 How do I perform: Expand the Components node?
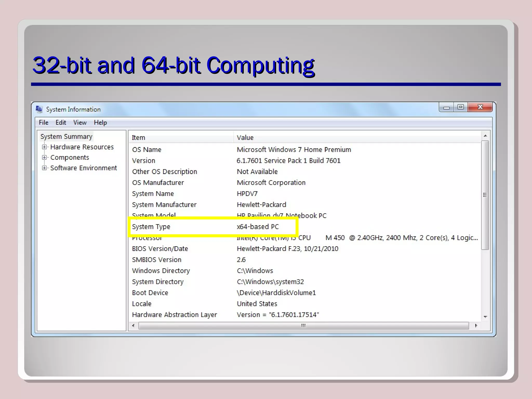44,157
